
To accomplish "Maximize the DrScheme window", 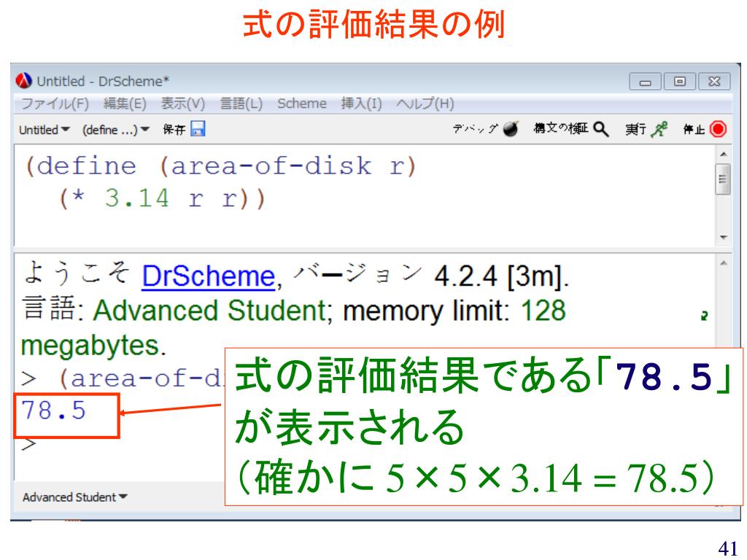I will [x=680, y=82].
